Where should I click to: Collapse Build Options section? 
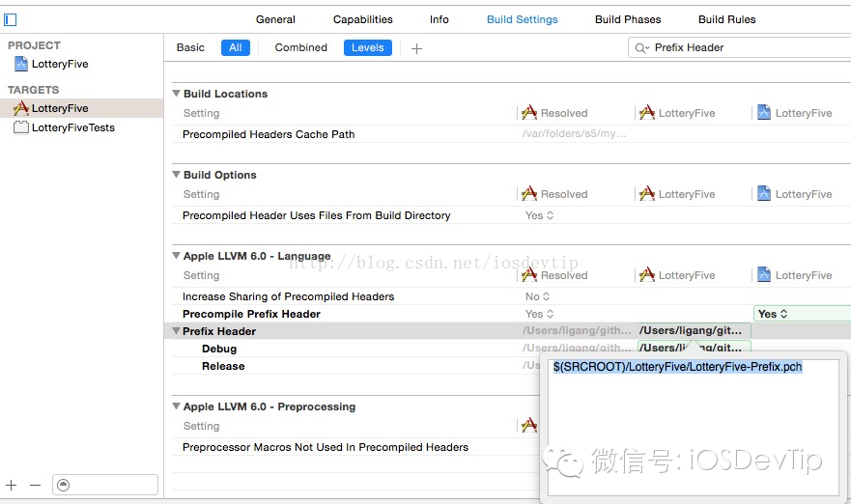pyautogui.click(x=177, y=175)
